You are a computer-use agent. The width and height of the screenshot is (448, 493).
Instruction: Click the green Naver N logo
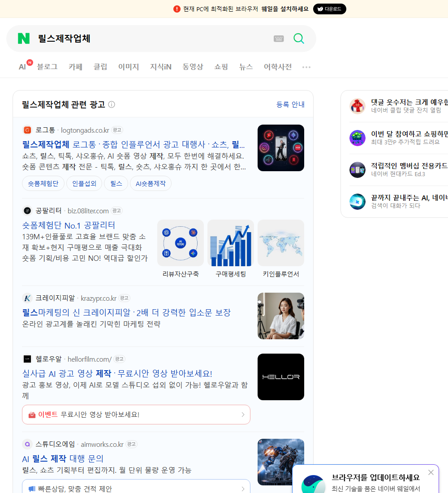pyautogui.click(x=24, y=39)
